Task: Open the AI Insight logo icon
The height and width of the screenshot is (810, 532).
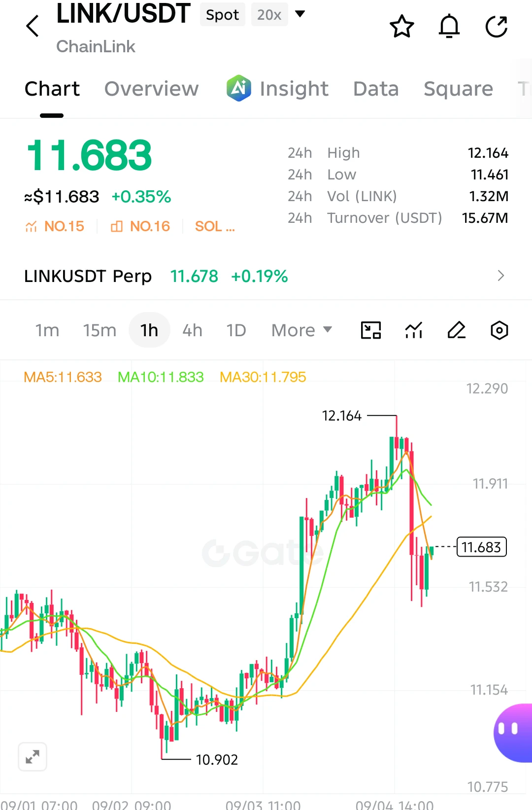Action: (239, 88)
